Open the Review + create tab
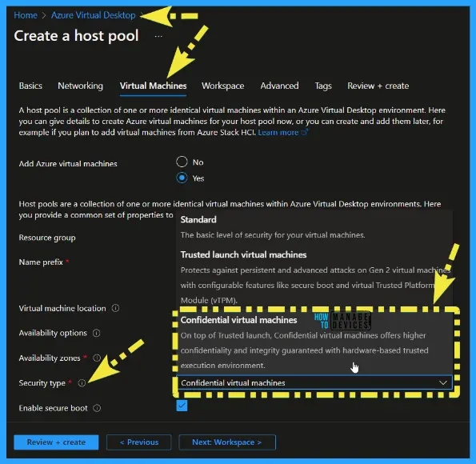The width and height of the screenshot is (476, 464). tap(378, 86)
